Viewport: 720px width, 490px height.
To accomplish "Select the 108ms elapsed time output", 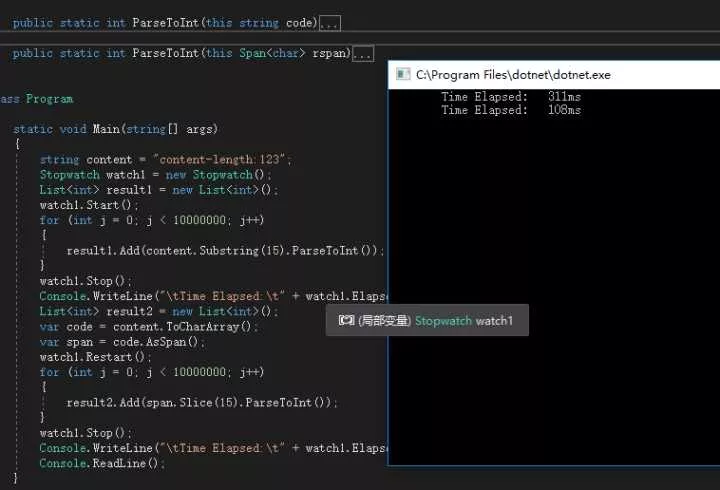I will pyautogui.click(x=564, y=110).
